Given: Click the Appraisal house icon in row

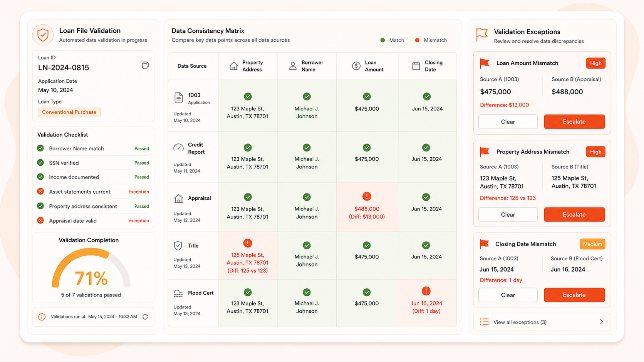Looking at the screenshot, I should pyautogui.click(x=178, y=199).
